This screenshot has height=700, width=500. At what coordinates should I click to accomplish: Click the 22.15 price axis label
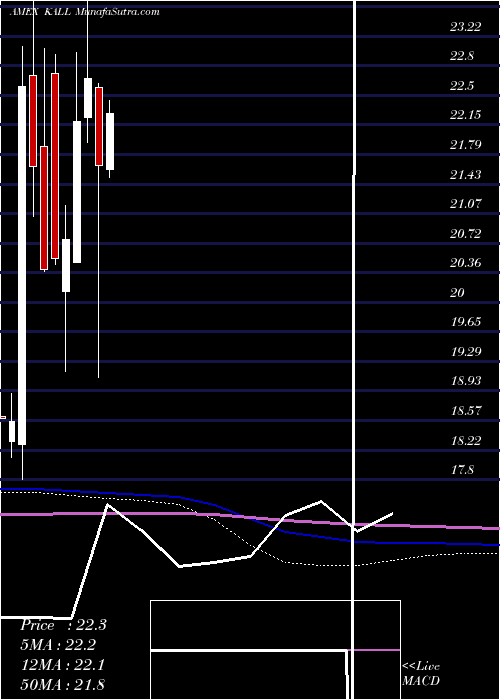pyautogui.click(x=465, y=115)
